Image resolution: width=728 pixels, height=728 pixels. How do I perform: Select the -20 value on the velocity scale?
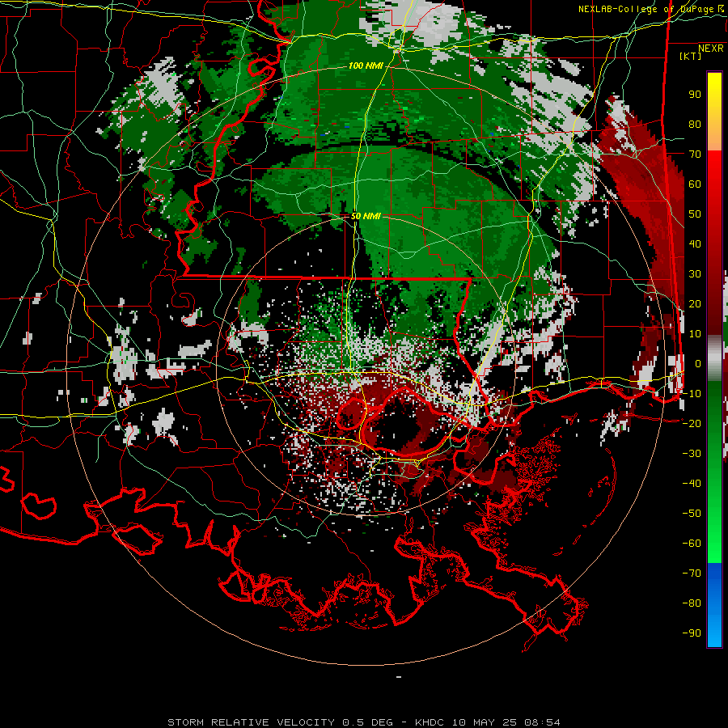pyautogui.click(x=692, y=423)
